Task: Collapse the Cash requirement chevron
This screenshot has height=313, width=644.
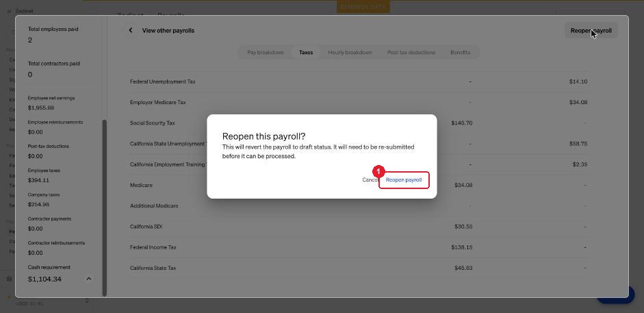Action: [89, 279]
